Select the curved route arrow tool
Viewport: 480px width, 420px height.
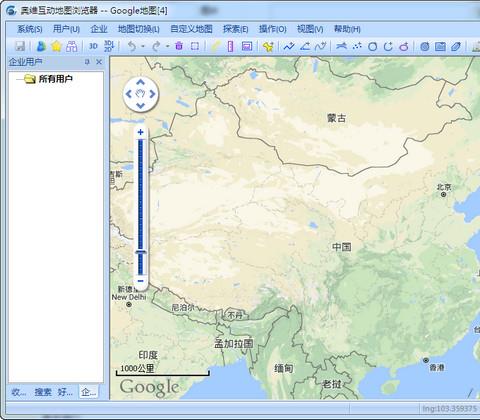point(321,46)
